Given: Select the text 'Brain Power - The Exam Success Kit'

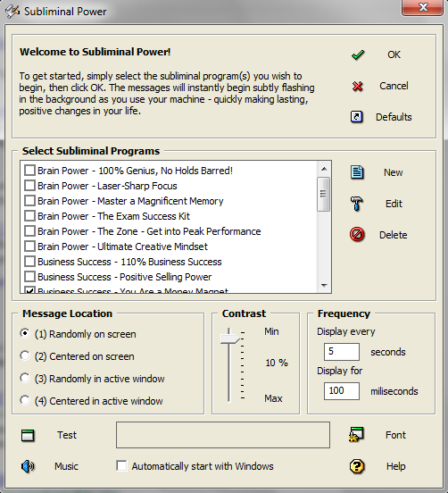Looking at the screenshot, I should [x=113, y=216].
